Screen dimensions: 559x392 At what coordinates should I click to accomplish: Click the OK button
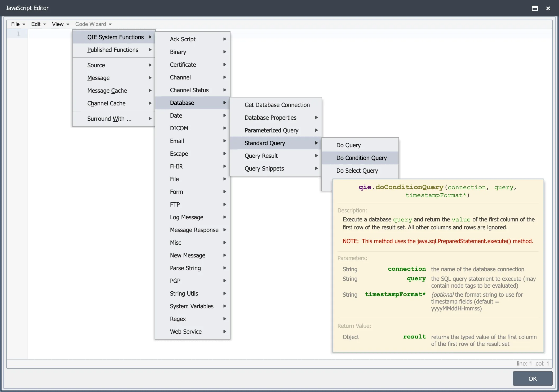[533, 378]
